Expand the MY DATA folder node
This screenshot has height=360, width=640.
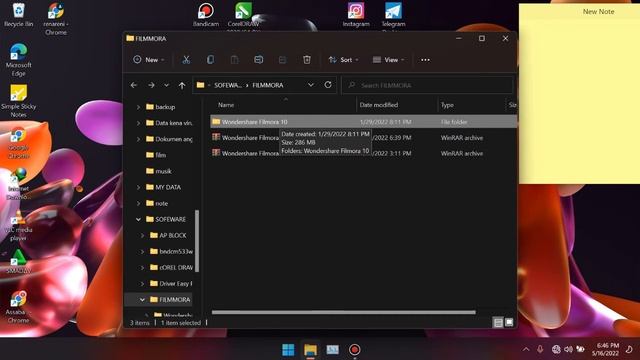[x=138, y=187]
